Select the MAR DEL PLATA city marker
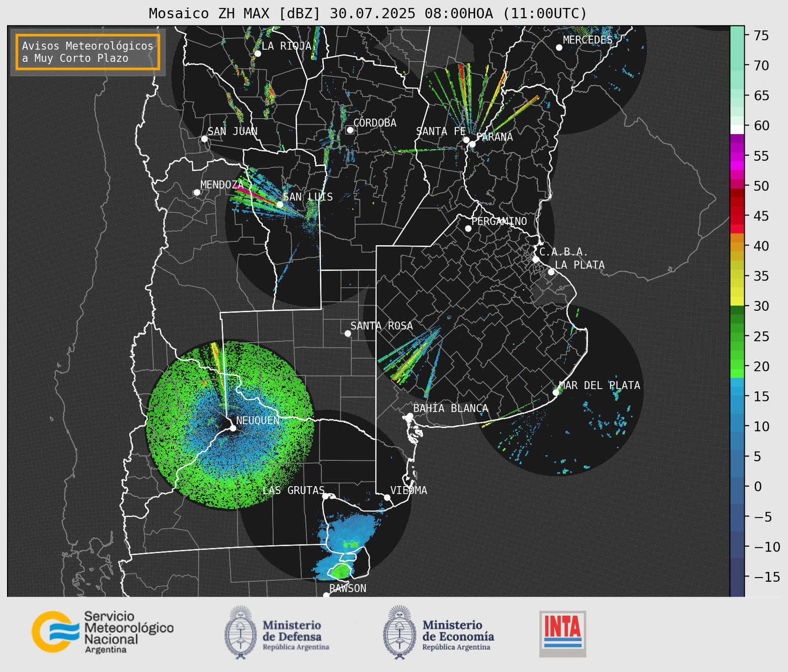This screenshot has height=672, width=788. tap(556, 393)
